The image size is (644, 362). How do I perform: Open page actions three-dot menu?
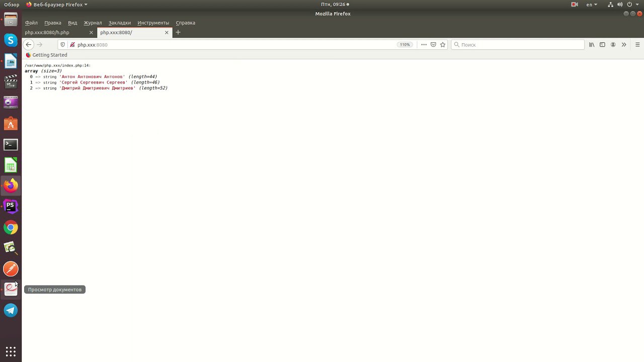tap(424, 45)
